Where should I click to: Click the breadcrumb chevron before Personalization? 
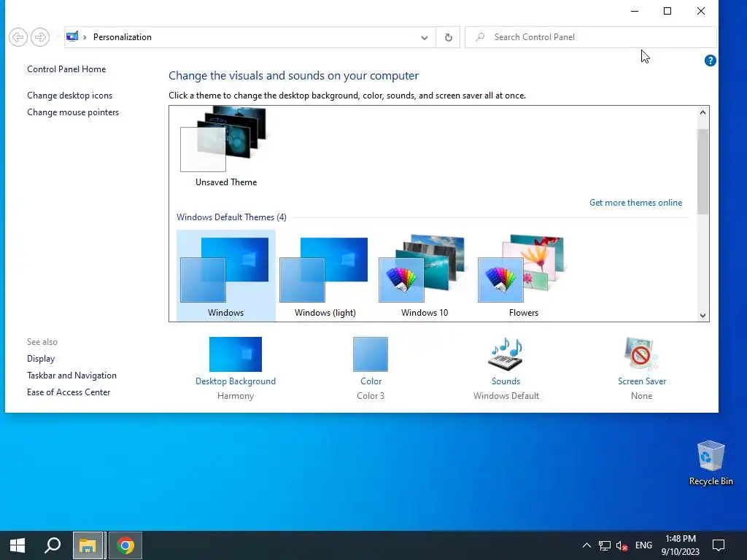pos(85,37)
